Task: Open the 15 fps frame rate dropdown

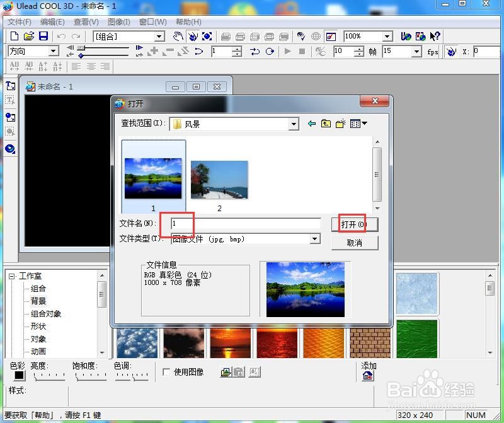Action: [x=416, y=52]
